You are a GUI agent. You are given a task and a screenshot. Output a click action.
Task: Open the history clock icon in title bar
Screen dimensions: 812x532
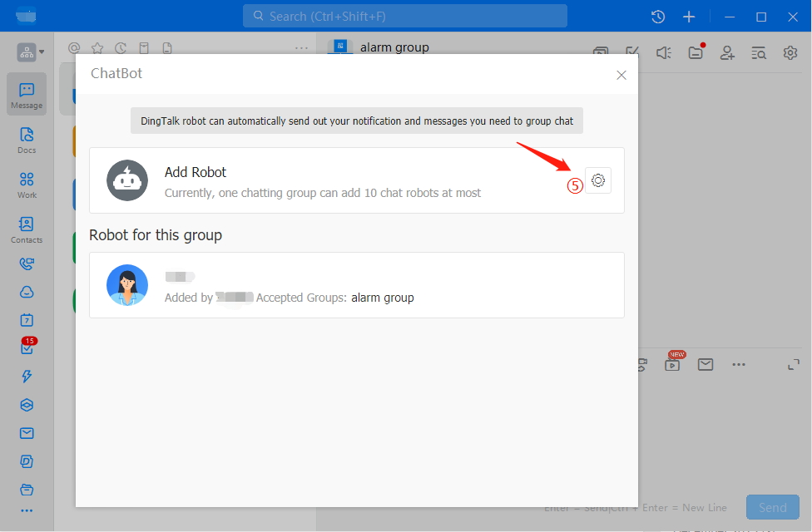[x=658, y=17]
